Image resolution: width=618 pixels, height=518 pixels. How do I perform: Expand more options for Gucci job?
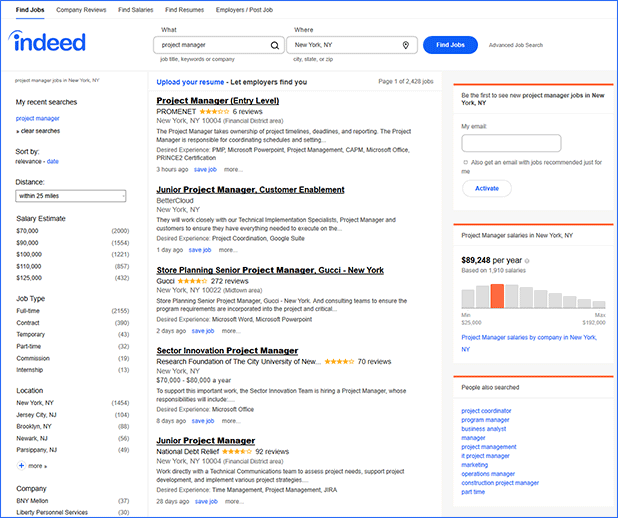click(231, 331)
